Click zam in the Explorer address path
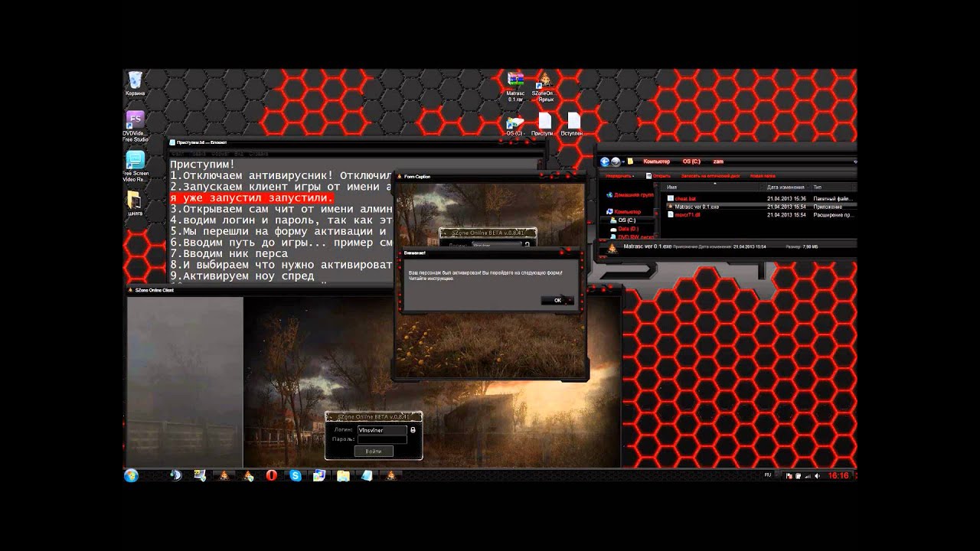The height and width of the screenshot is (551, 980). (718, 161)
